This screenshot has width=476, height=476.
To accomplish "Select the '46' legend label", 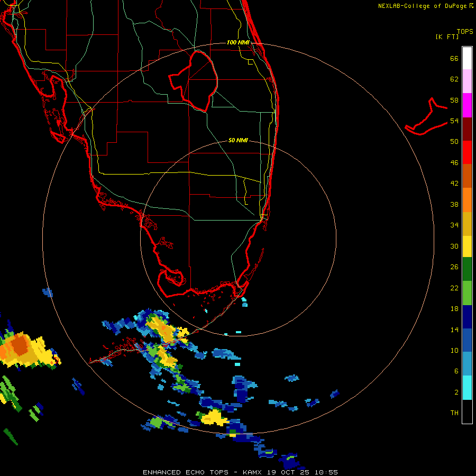I will click(x=454, y=162).
